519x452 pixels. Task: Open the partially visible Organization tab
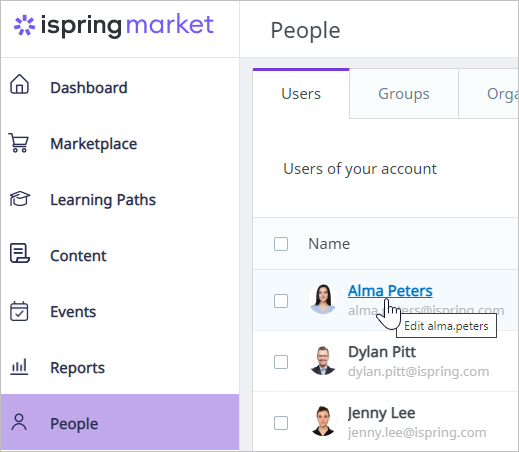tap(489, 94)
